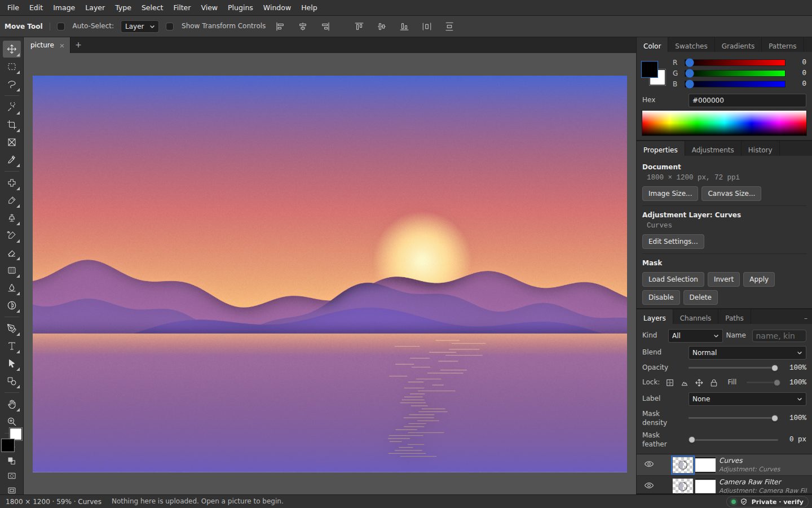Toggle Quick Mask mode icon

[11, 476]
